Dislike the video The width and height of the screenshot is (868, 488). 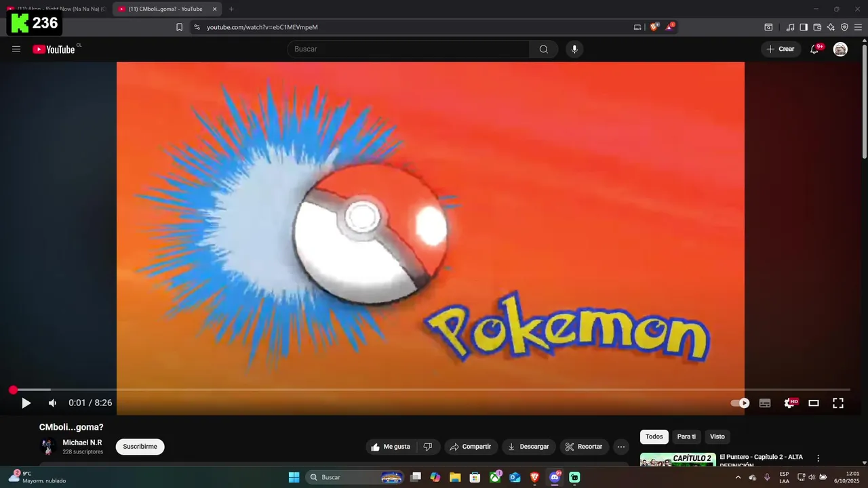(428, 447)
